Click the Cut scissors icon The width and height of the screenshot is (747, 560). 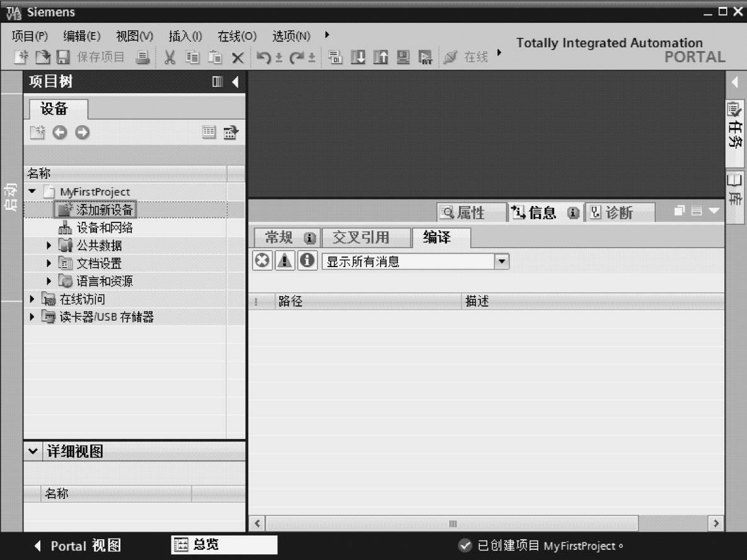point(170,57)
